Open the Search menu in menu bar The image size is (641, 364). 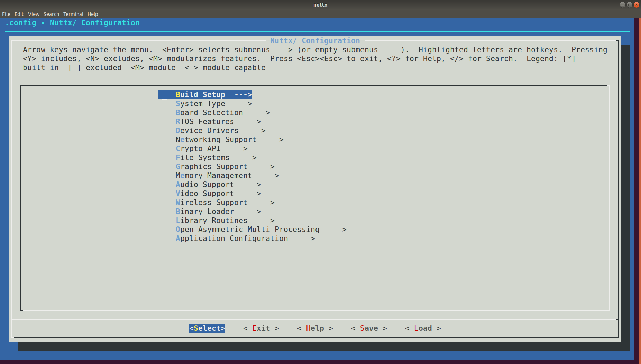click(x=51, y=14)
